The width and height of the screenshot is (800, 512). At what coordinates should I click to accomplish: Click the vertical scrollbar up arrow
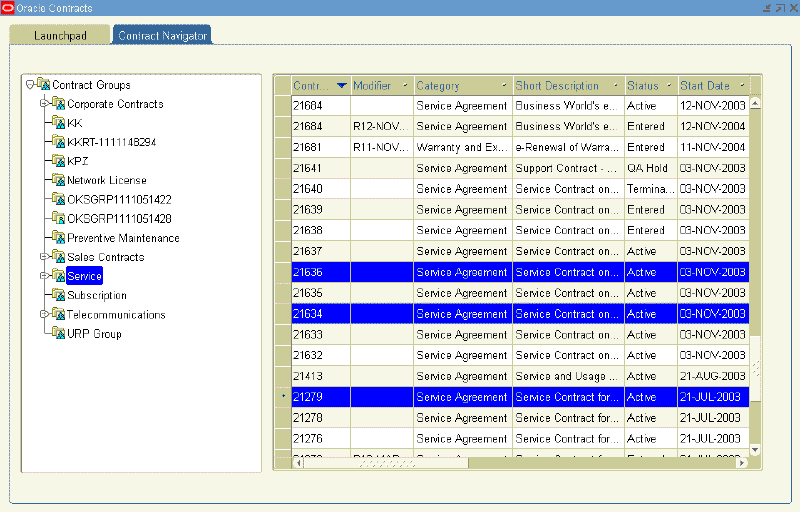pyautogui.click(x=755, y=103)
